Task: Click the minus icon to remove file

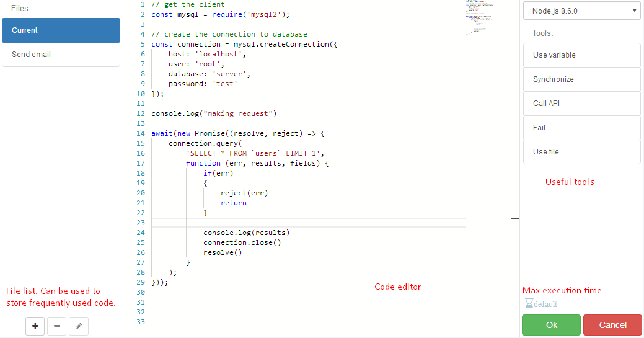Action: 56,326
